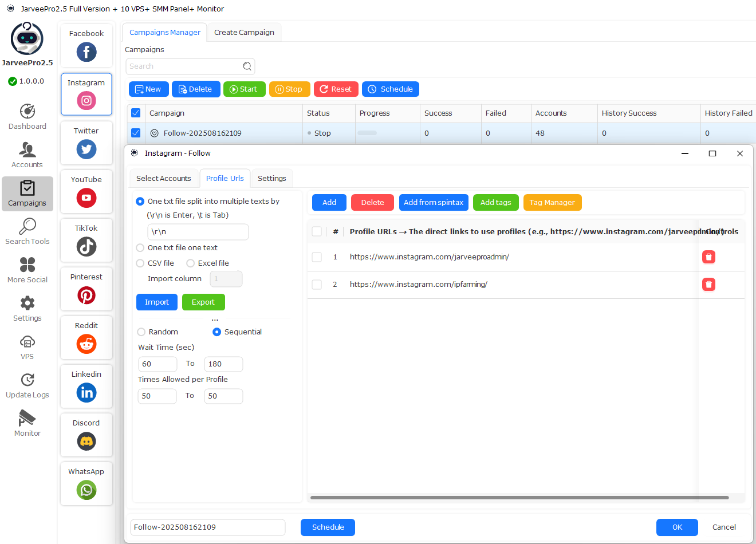Select CSV file radio option
This screenshot has height=544, width=756.
point(140,263)
